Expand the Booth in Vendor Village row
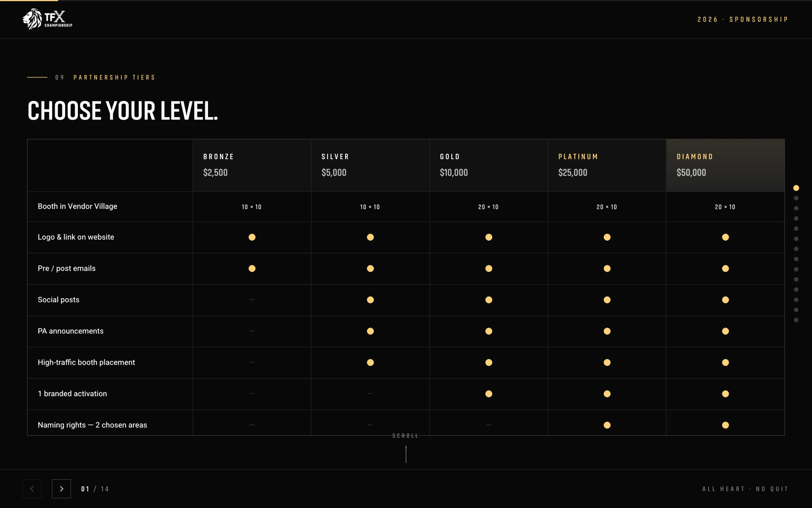The width and height of the screenshot is (812, 508). coord(77,206)
